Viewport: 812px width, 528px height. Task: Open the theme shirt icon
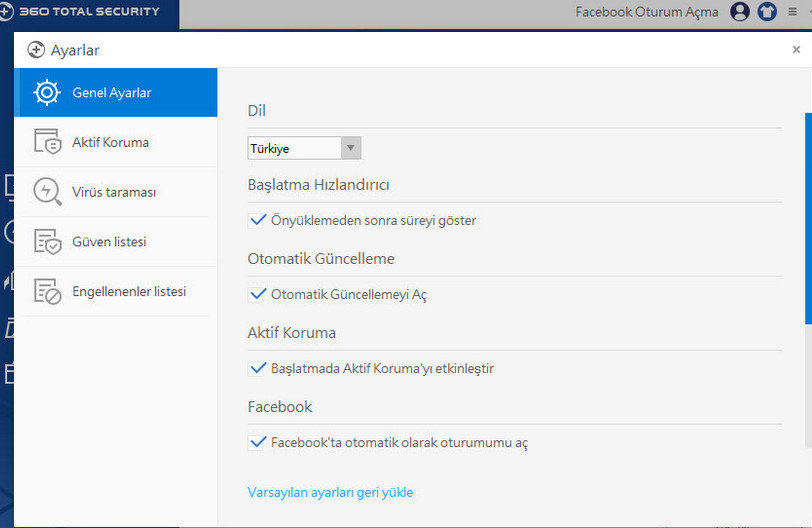point(767,11)
